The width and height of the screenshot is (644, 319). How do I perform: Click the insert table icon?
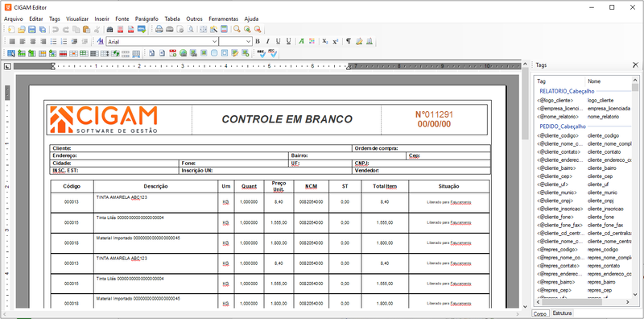pyautogui.click(x=11, y=53)
